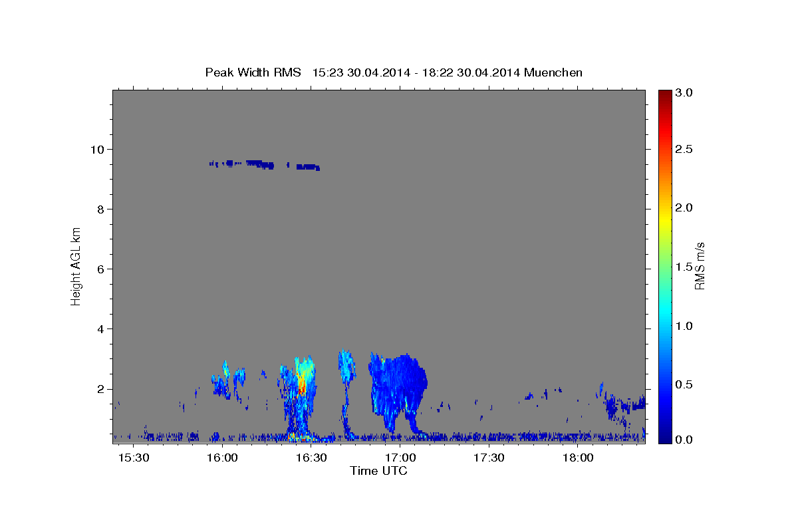This screenshot has width=798, height=532.
Task: Click the yellow band of the colorbar
Action: pos(664,223)
